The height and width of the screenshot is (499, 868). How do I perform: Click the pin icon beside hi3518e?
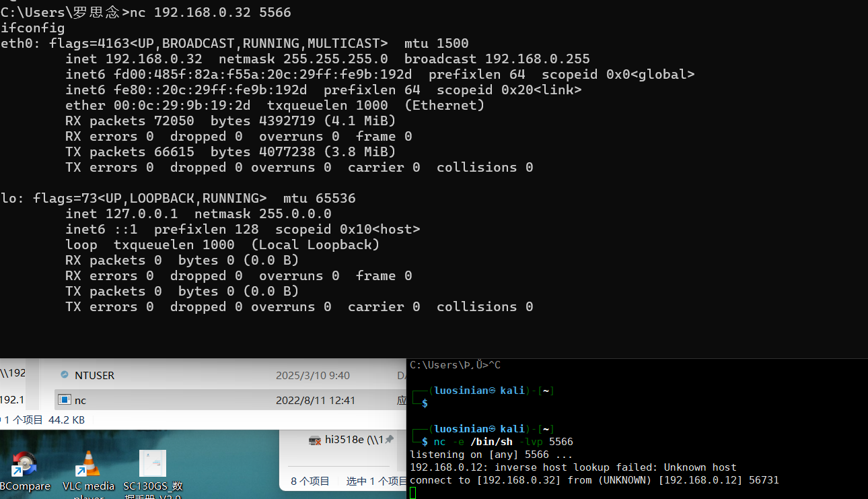pos(389,440)
